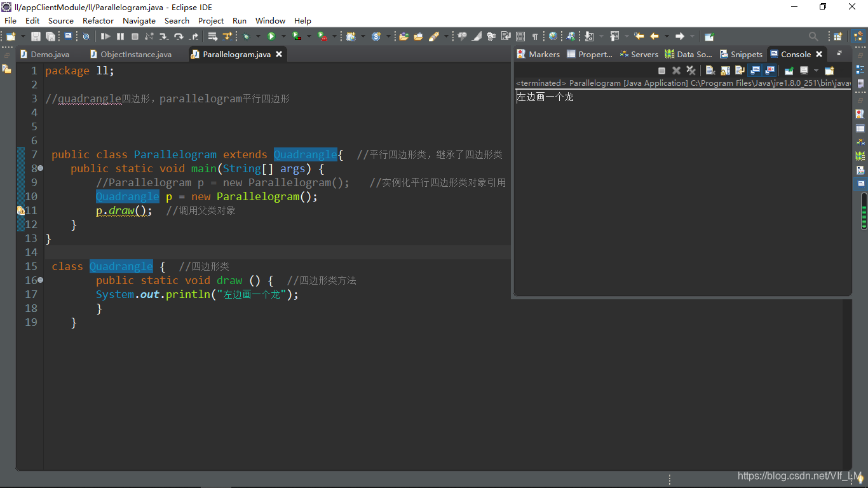Switch to the Snippets view tab
This screenshot has height=488, width=868.
[x=741, y=54]
